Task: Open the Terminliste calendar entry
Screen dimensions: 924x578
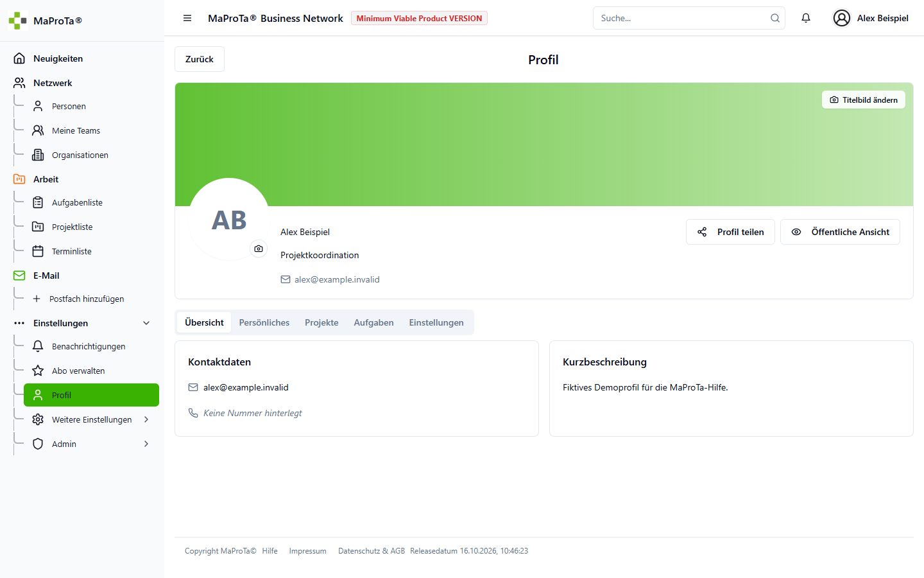Action: click(91, 251)
